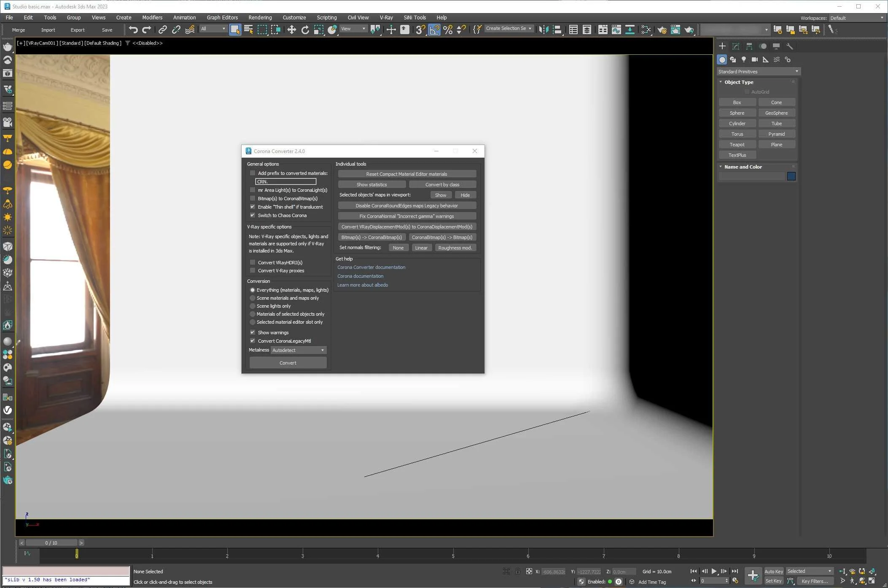This screenshot has height=588, width=888.
Task: Check Convert V-Ray proxies option
Action: coord(253,271)
